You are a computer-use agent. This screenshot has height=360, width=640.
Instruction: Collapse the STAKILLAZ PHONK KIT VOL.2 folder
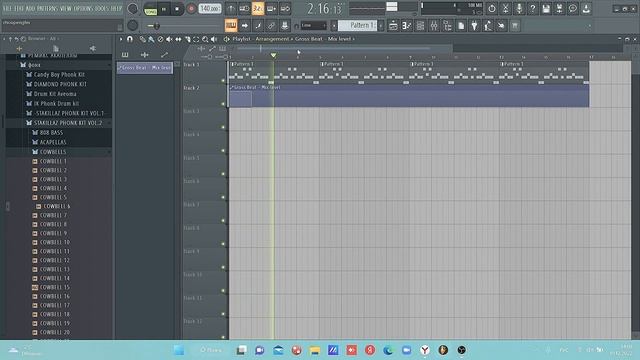[x=68, y=123]
